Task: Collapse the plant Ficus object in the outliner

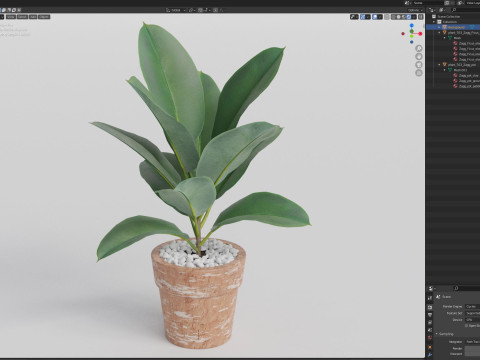Action: coord(439,32)
